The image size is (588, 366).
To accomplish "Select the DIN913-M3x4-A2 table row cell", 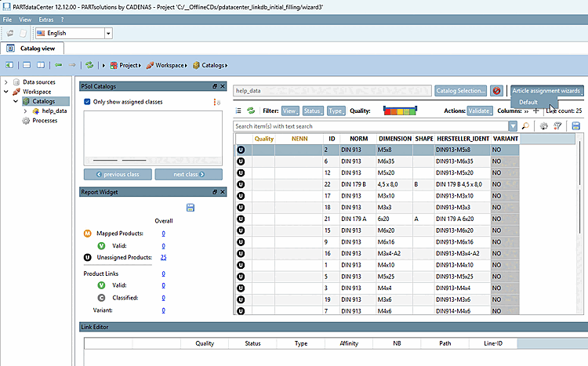I will [463, 253].
